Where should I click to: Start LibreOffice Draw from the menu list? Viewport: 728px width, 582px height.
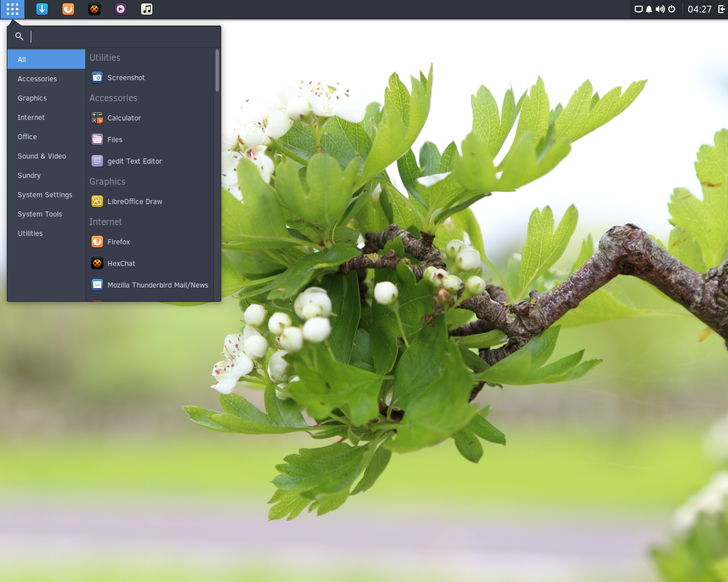point(150,202)
